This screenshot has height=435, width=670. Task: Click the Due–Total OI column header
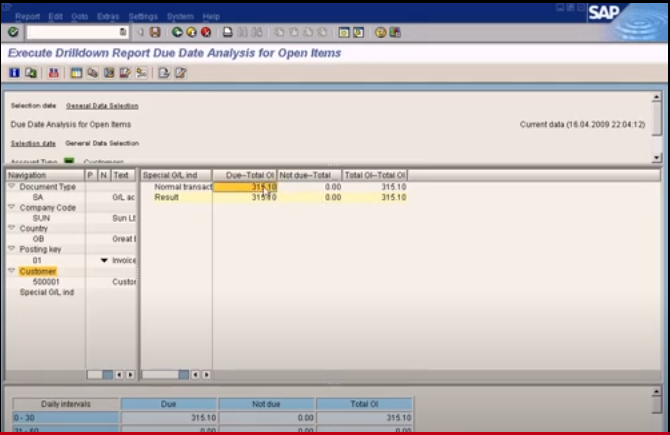point(244,175)
